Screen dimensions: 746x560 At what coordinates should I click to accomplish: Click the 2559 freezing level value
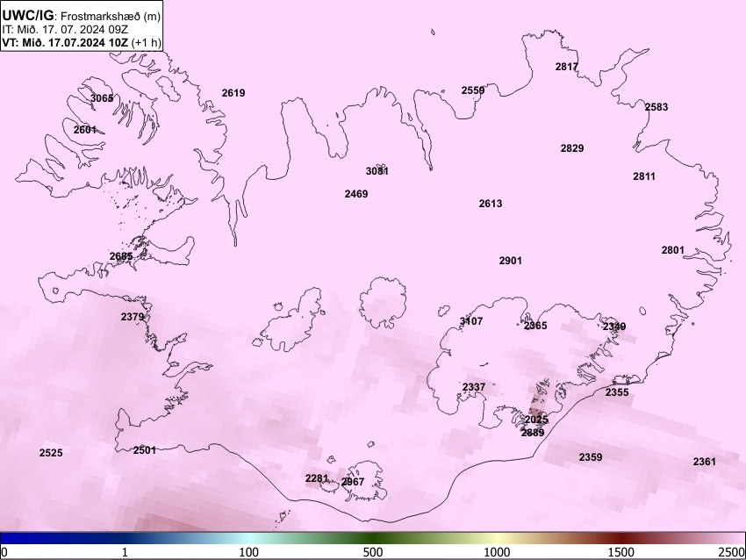coord(473,90)
